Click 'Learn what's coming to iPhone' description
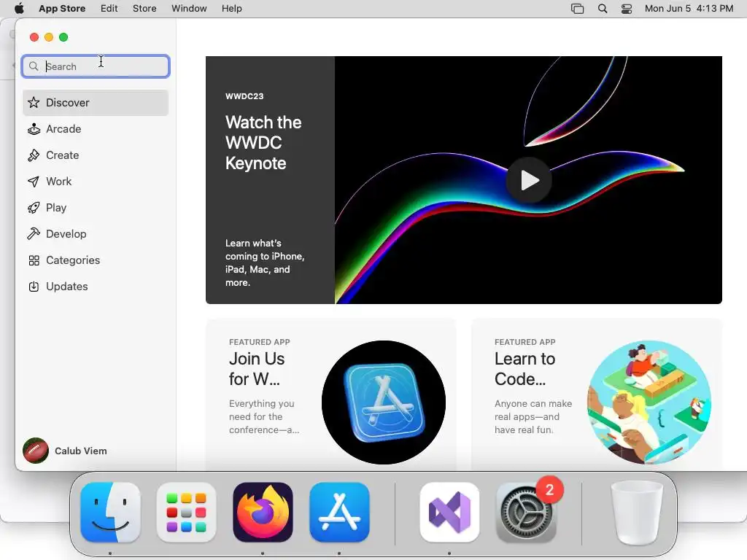This screenshot has width=747, height=560. [264, 262]
